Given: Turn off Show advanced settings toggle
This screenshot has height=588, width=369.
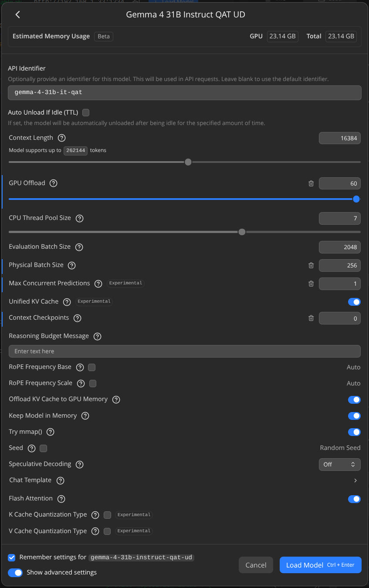Looking at the screenshot, I should tap(15, 572).
